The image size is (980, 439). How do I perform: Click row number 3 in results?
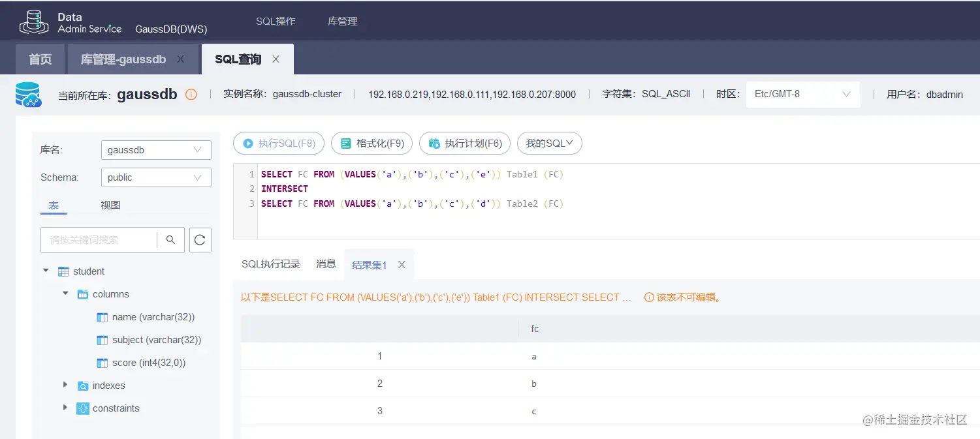pyautogui.click(x=380, y=411)
